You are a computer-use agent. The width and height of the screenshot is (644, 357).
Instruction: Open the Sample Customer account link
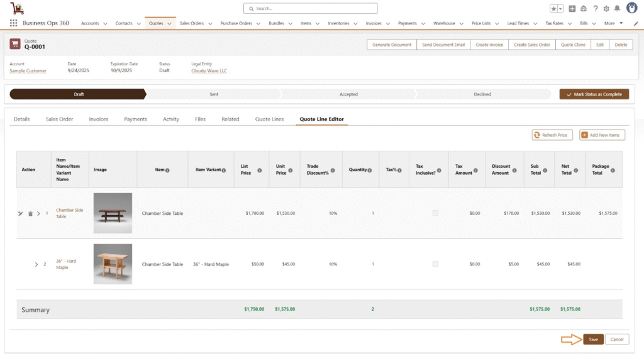tap(28, 71)
